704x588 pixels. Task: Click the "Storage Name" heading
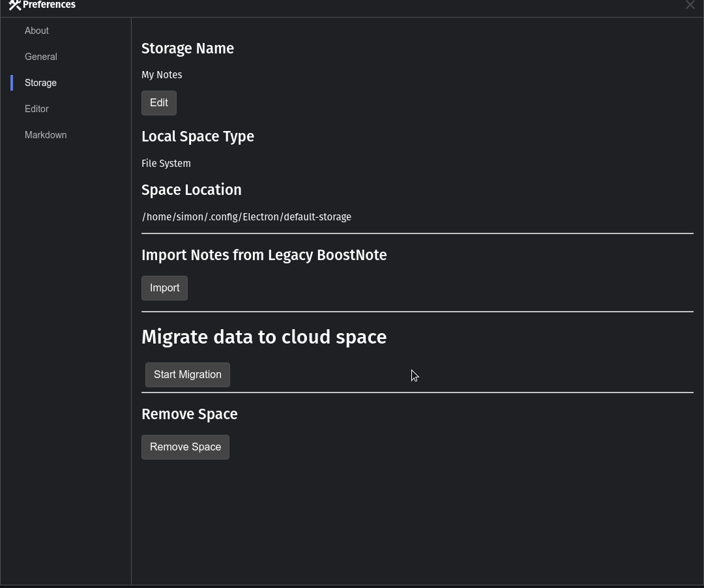click(188, 49)
